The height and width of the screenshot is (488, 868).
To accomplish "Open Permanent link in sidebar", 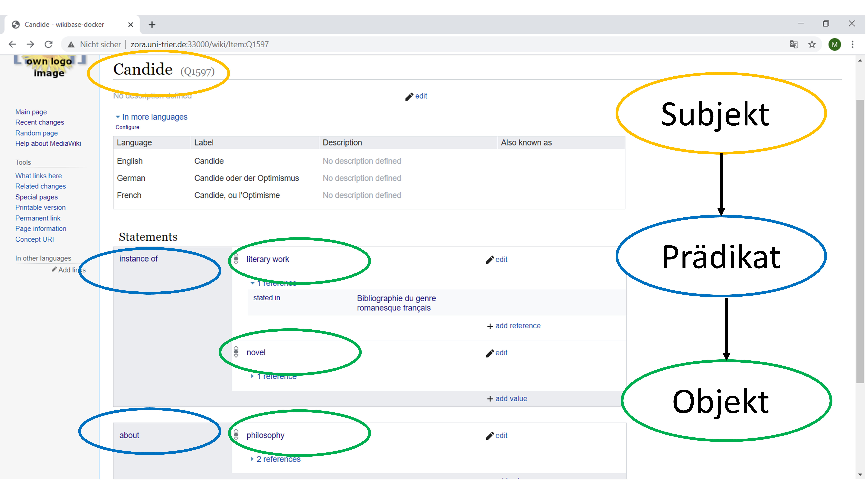I will coord(38,218).
